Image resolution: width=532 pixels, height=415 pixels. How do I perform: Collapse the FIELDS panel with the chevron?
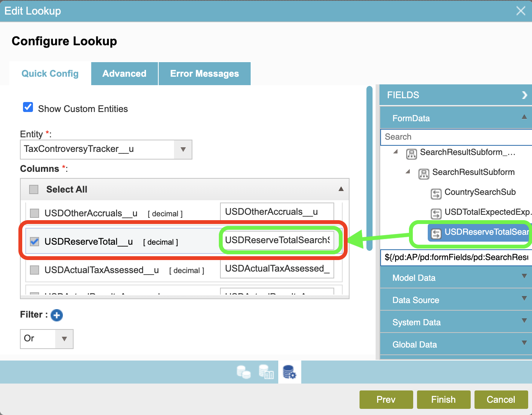coord(524,95)
